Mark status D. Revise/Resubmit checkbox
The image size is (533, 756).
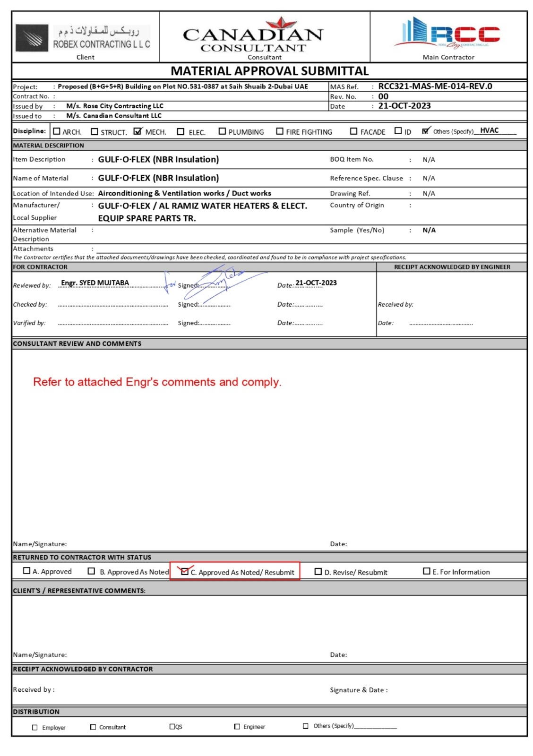318,572
